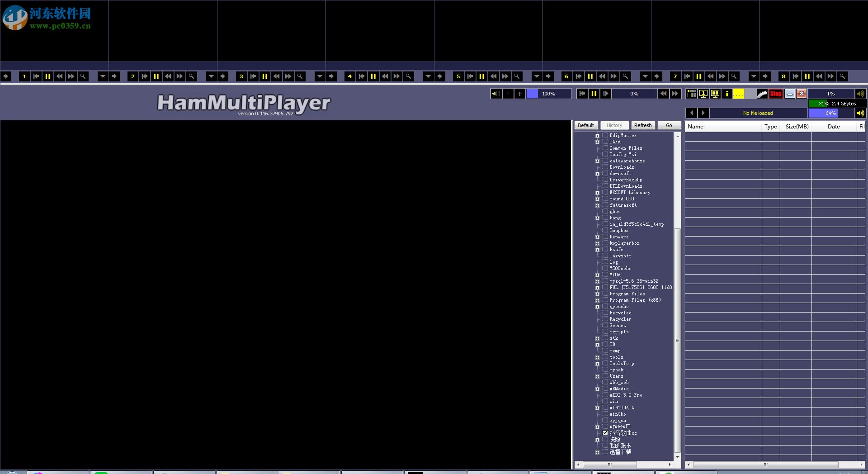This screenshot has width=868, height=474.
Task: Uncheck the 抖音歌曲cc folder checkbox
Action: (x=605, y=433)
